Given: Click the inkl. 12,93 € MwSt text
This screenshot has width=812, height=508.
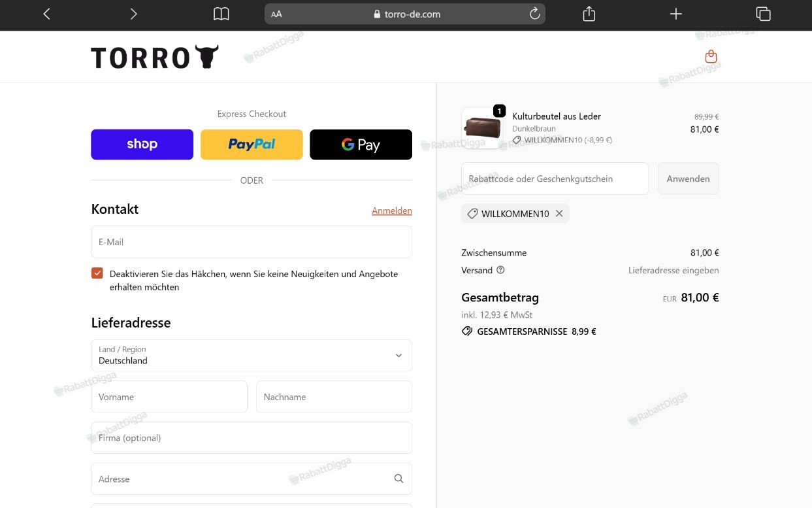Looking at the screenshot, I should click(496, 315).
